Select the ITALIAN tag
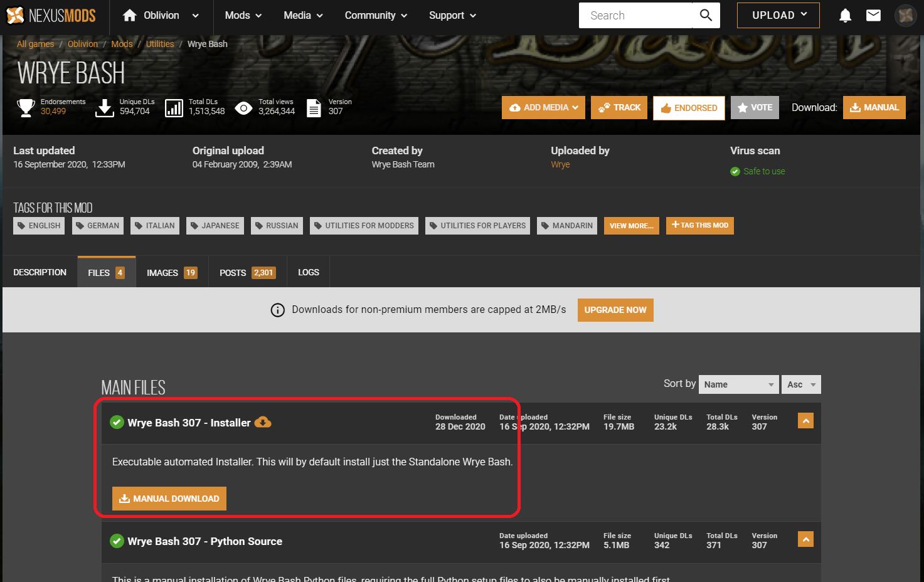 (x=155, y=226)
